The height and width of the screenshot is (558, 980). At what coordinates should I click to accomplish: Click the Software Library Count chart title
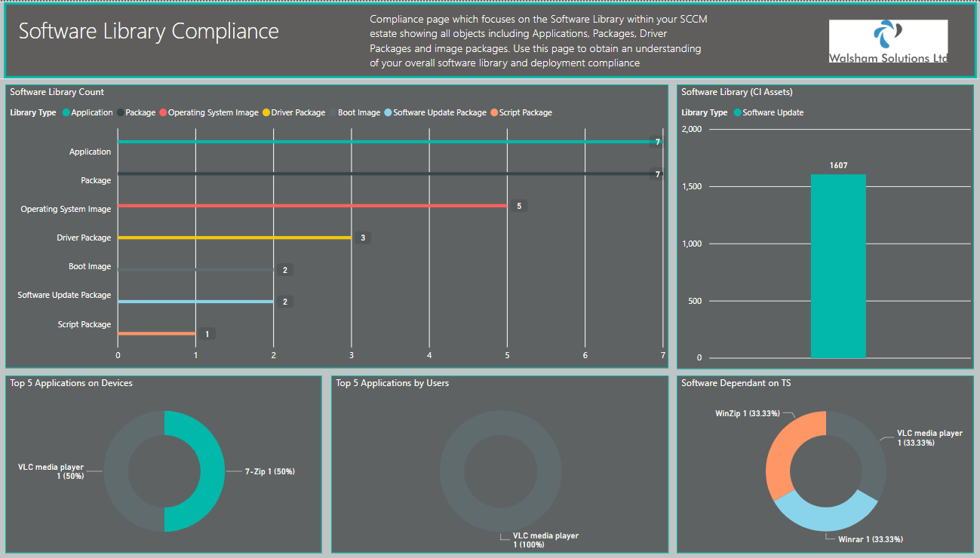tap(57, 92)
